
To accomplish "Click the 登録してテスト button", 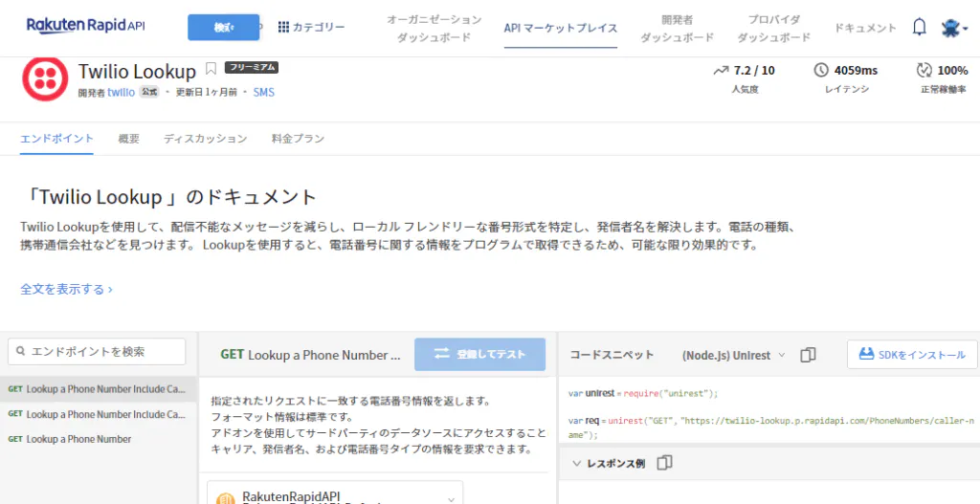I will click(480, 354).
